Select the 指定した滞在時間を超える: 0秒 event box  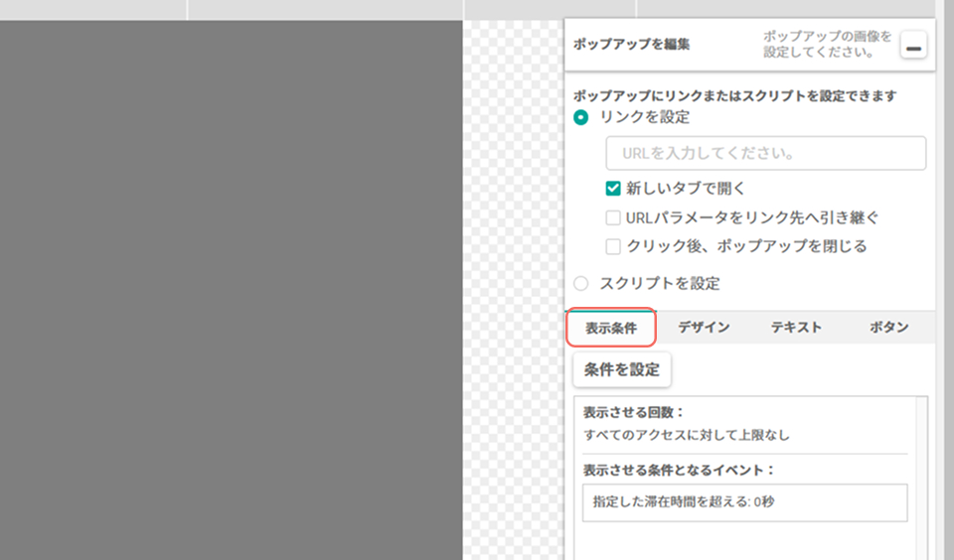pos(744,502)
